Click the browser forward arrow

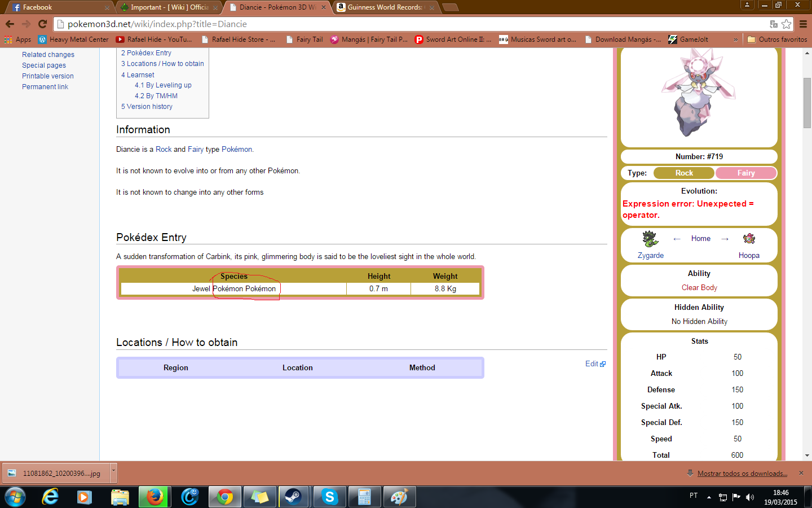click(x=26, y=24)
